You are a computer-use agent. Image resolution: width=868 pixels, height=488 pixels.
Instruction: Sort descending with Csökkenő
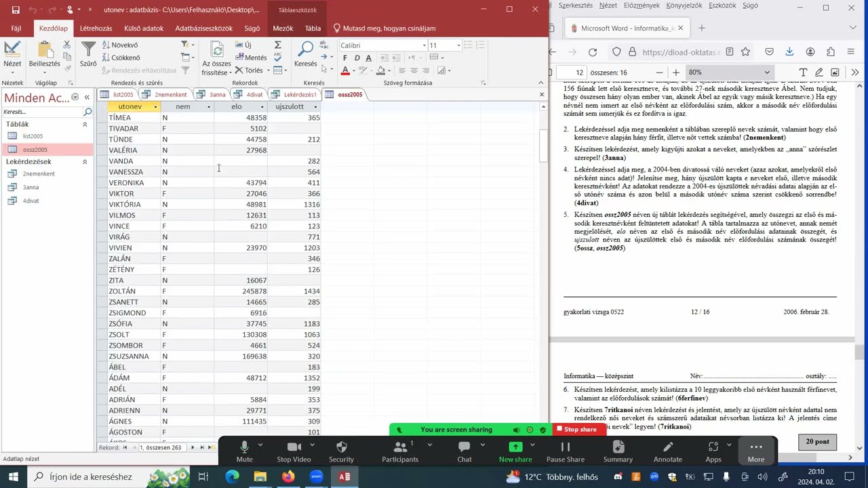[x=121, y=58]
